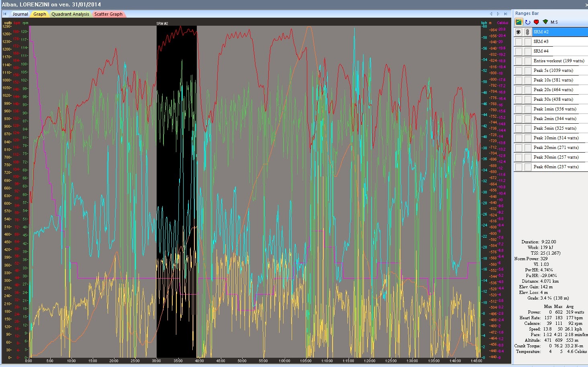Click the Celsius axis label
This screenshot has height=367, width=588.
click(502, 23)
